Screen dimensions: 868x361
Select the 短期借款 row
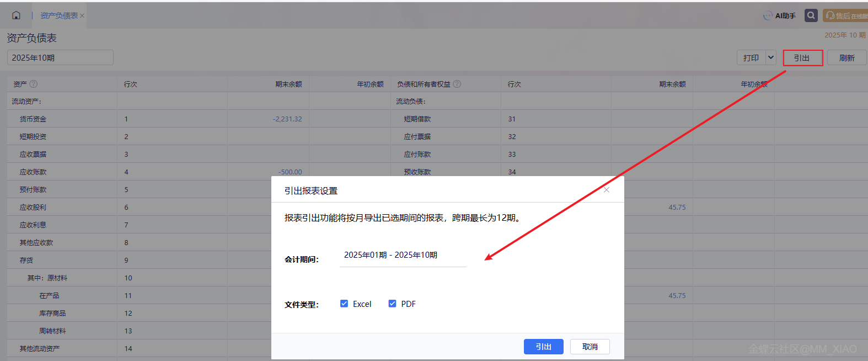(x=417, y=119)
